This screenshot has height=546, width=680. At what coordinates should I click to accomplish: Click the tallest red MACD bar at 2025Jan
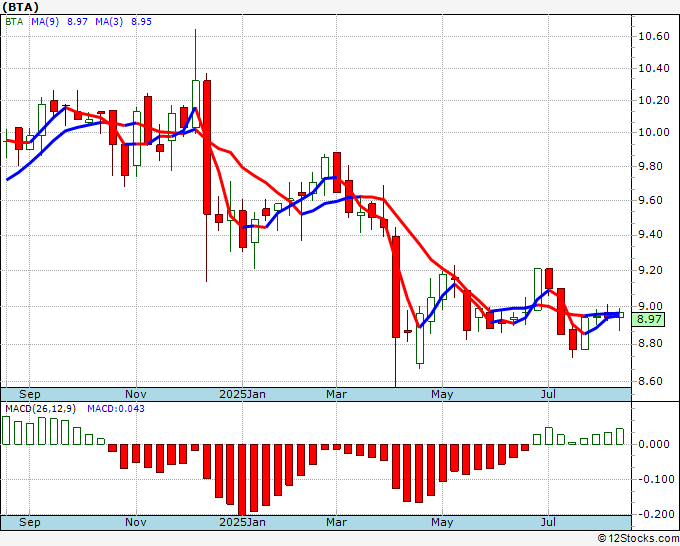coord(242,480)
